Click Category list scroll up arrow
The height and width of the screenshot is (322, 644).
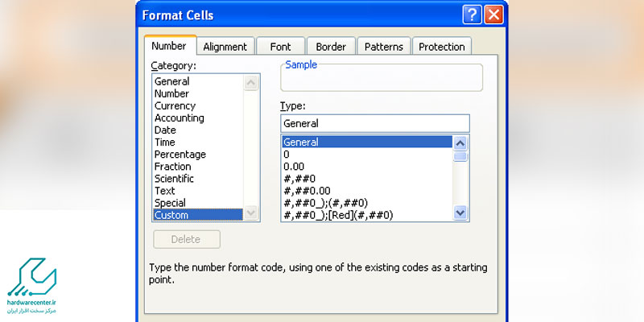click(251, 83)
